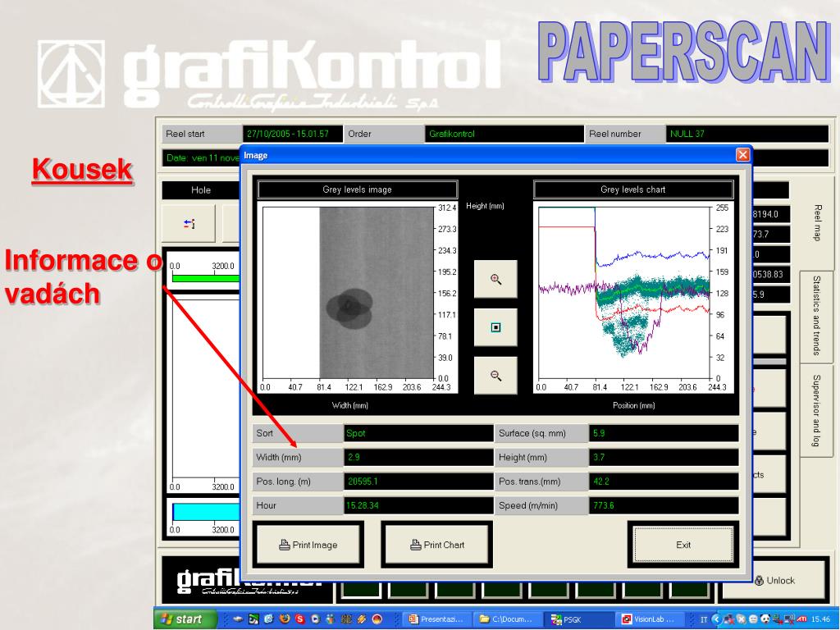This screenshot has height=630, width=840.
Task: Open Statistics and trends tab
Action: tap(817, 316)
